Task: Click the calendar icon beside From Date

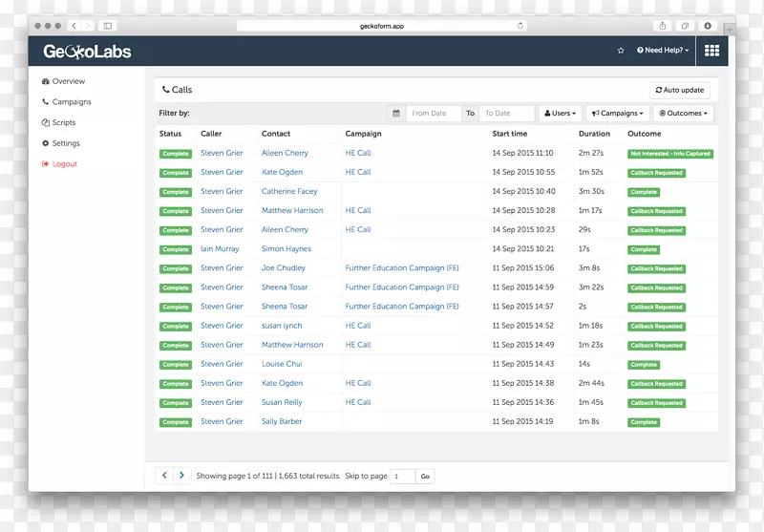Action: (396, 114)
